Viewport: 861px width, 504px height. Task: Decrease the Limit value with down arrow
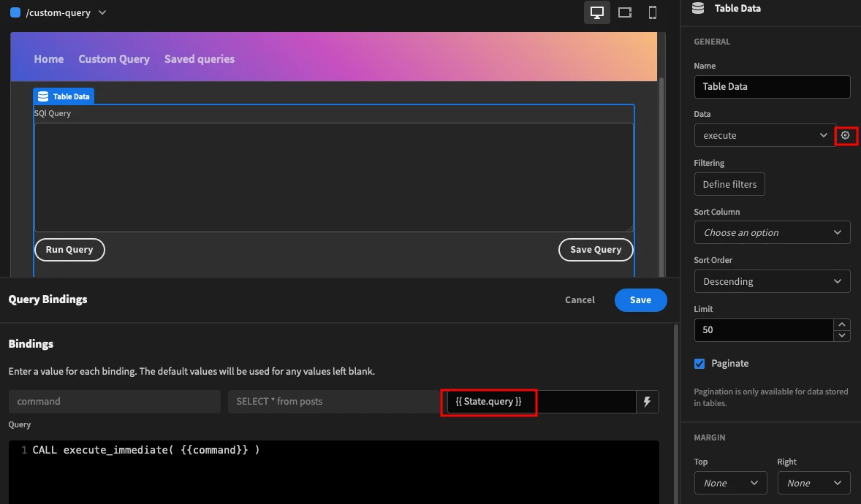tap(842, 335)
